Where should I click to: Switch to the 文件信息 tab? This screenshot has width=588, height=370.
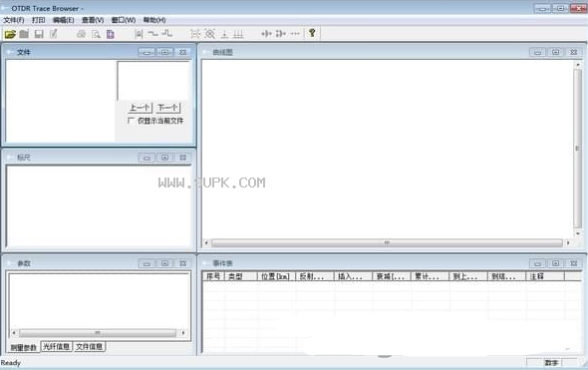[x=90, y=346]
